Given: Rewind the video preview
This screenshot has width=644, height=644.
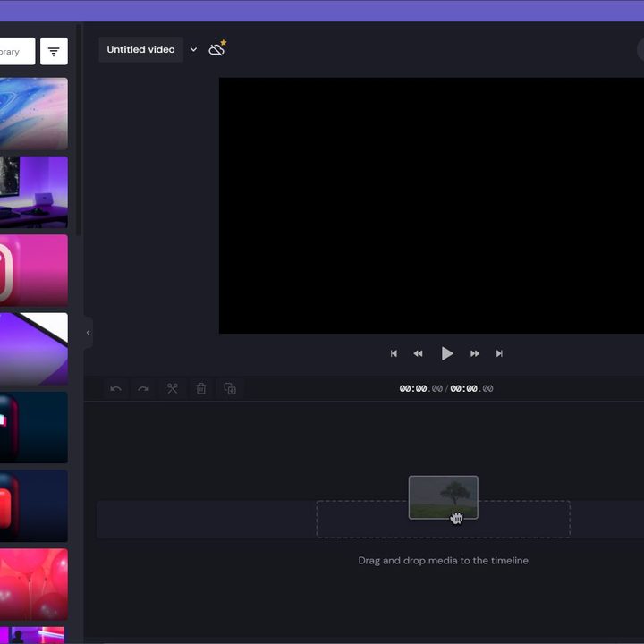Looking at the screenshot, I should coord(418,353).
